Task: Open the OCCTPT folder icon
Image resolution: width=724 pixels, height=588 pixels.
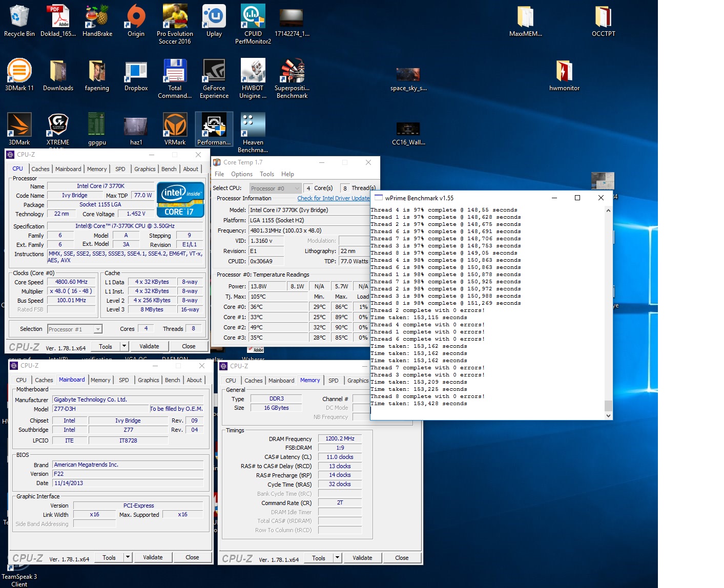Action: click(x=603, y=21)
